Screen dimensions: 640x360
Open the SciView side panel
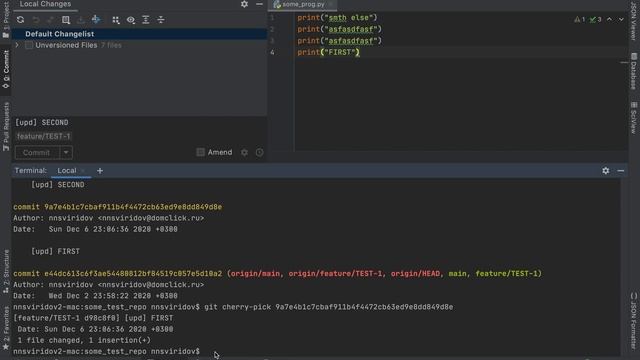pyautogui.click(x=633, y=118)
